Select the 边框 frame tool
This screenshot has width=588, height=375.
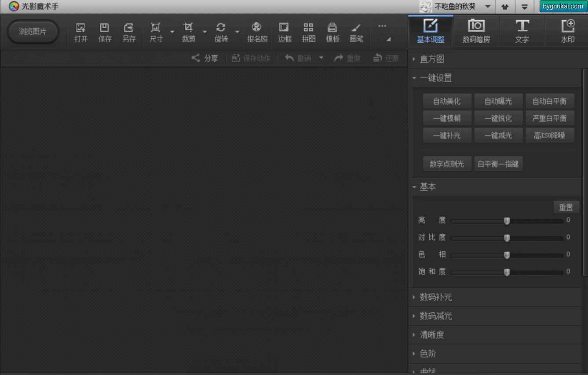coord(285,33)
